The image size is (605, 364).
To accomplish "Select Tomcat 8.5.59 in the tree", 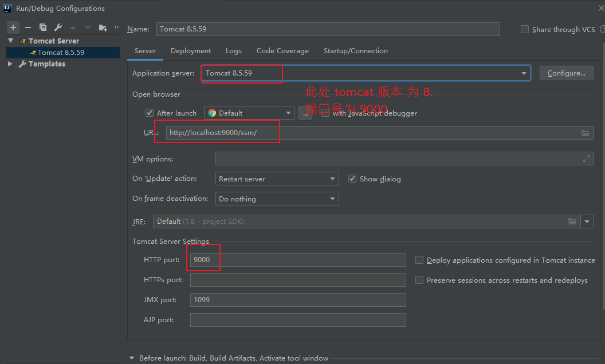I will 63,53.
